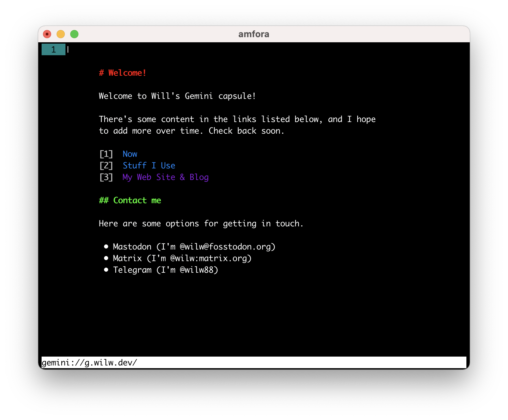508x420 pixels.
Task: Click the "[3]" link number marker
Action: (x=106, y=177)
